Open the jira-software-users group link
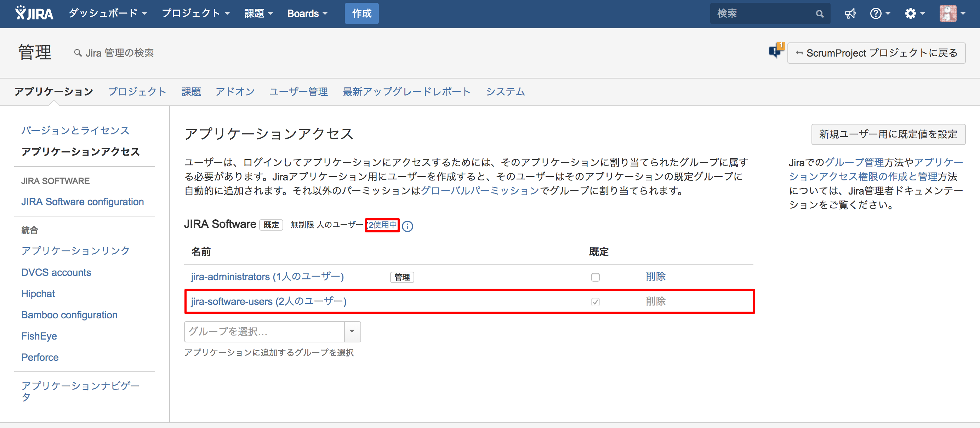The width and height of the screenshot is (980, 428). (x=269, y=301)
